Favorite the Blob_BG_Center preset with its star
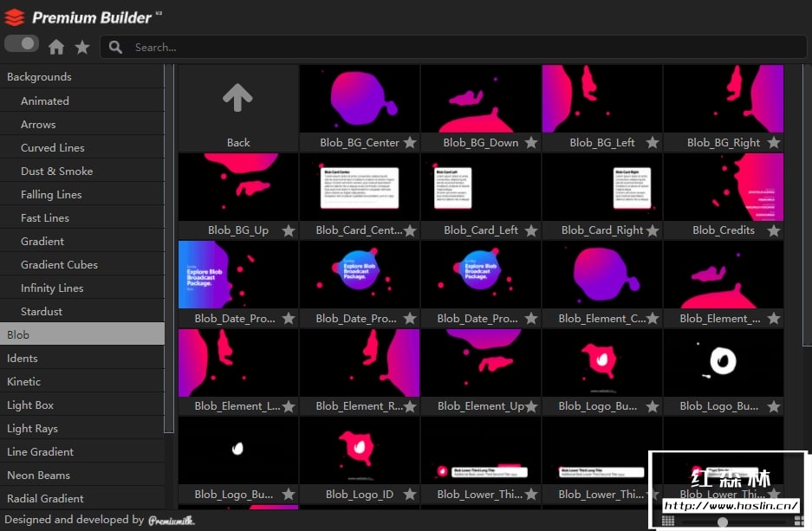The image size is (812, 531). (410, 143)
